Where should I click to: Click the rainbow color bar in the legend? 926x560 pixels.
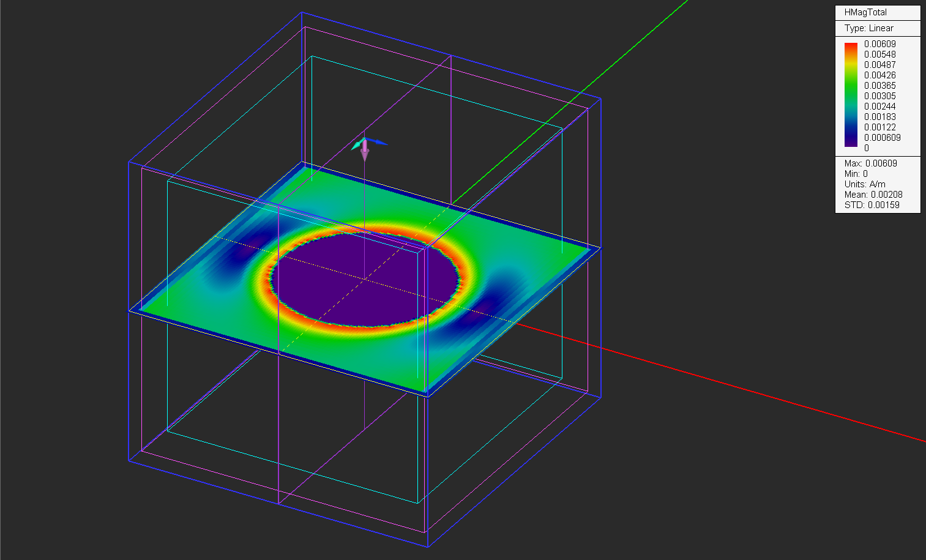[x=851, y=95]
